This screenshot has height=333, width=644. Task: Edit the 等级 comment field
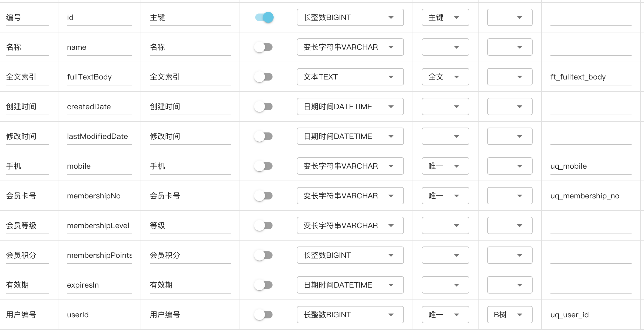190,225
